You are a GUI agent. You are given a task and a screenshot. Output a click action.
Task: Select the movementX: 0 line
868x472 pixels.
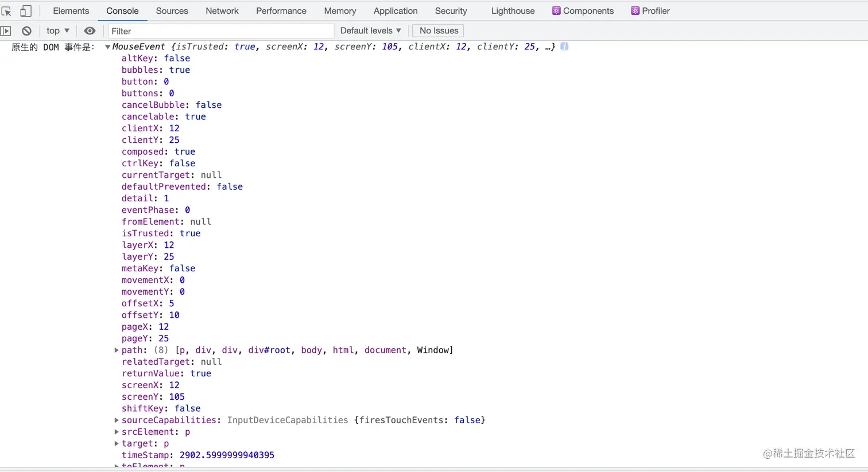pos(153,280)
